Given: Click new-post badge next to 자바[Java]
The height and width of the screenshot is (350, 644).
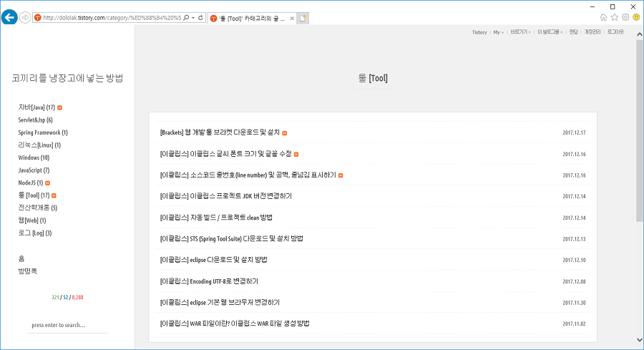Looking at the screenshot, I should 59,107.
